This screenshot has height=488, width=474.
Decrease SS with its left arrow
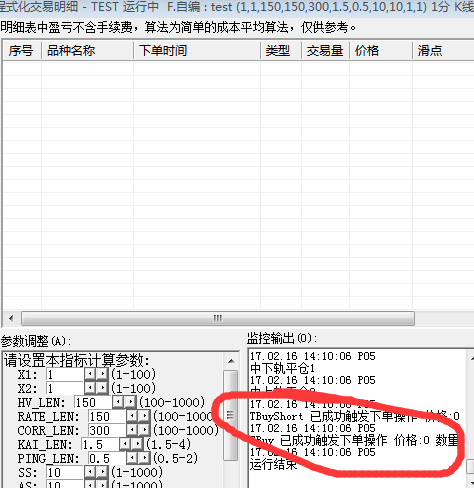[x=90, y=472]
